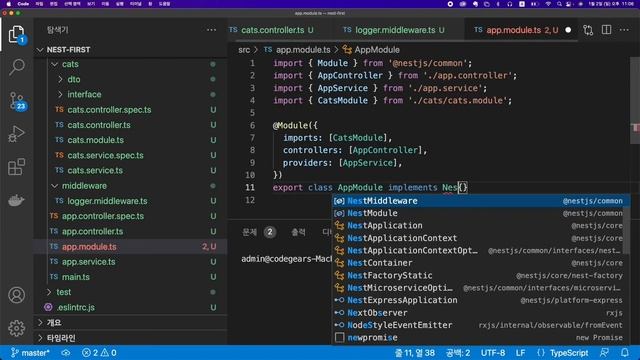Open macOS Spotlight search icon

pos(559,4)
